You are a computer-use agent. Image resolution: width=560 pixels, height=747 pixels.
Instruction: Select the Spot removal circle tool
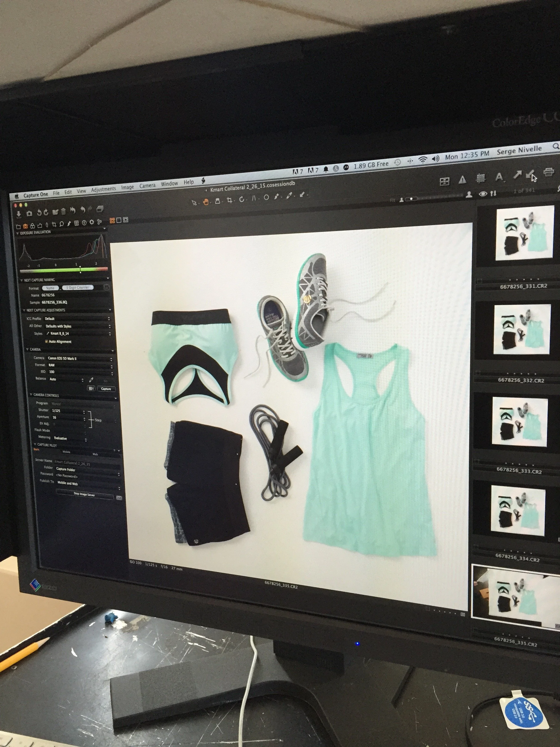tap(266, 198)
